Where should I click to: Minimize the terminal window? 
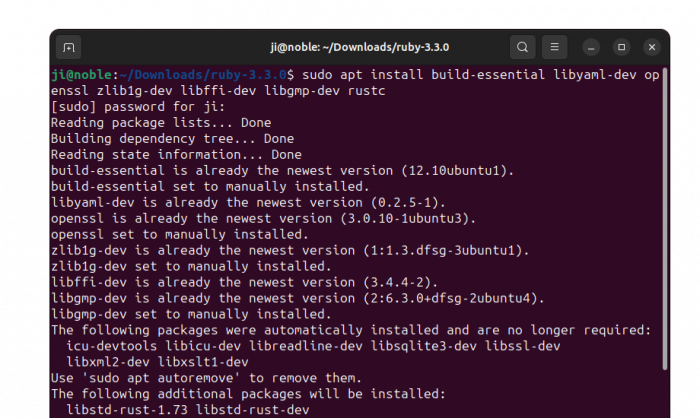[592, 47]
